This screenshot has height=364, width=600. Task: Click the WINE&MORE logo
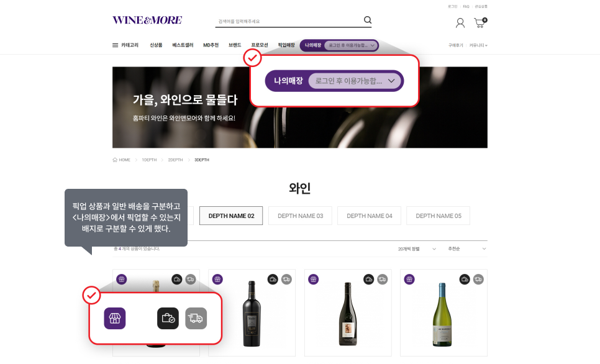(147, 20)
